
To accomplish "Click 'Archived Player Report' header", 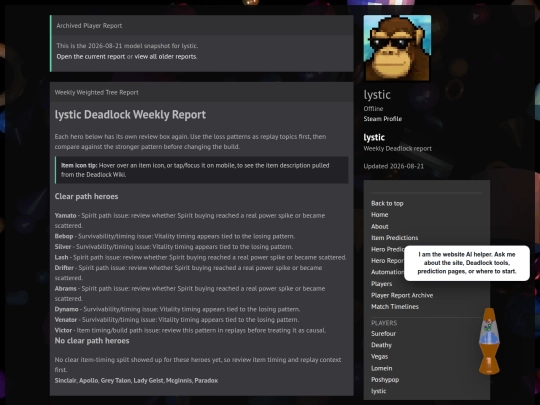I will [x=89, y=26].
